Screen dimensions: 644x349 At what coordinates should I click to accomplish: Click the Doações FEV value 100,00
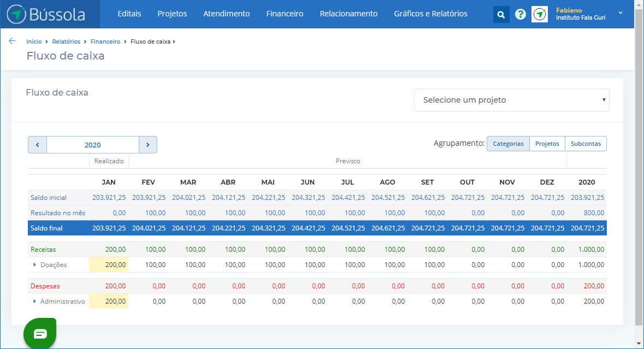[155, 265]
